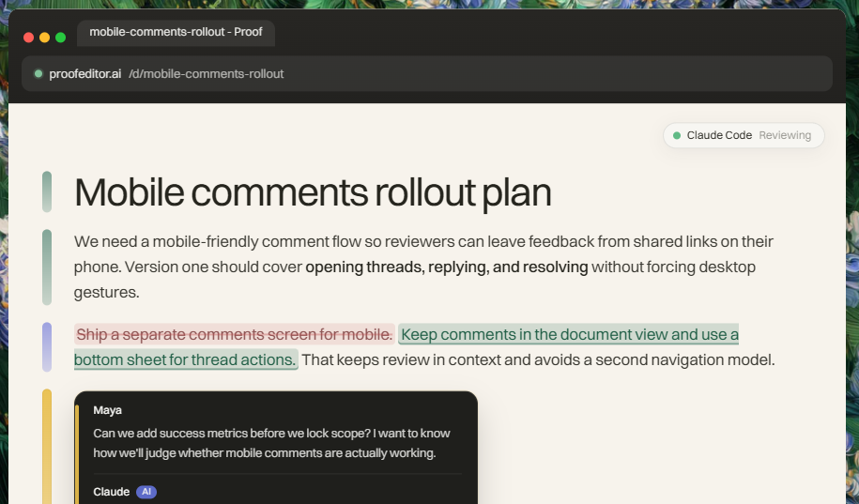Click the yellow minimize window button

45,38
